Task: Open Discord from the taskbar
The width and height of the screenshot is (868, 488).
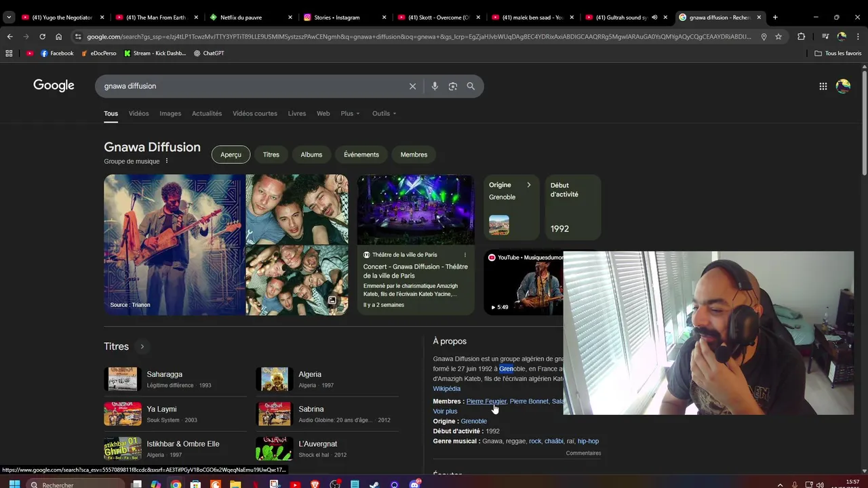Action: click(414, 485)
